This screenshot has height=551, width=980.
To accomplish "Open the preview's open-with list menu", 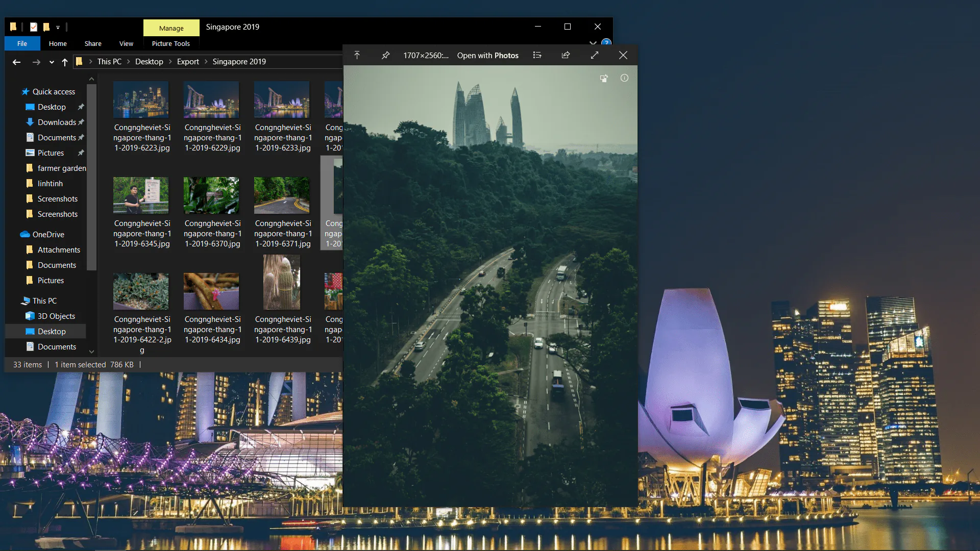I will [537, 55].
